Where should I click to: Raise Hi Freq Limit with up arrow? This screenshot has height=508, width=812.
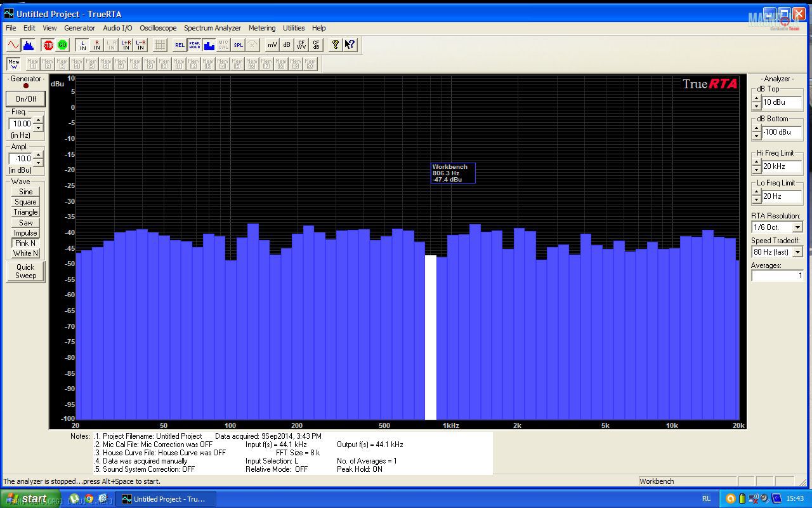[756, 163]
